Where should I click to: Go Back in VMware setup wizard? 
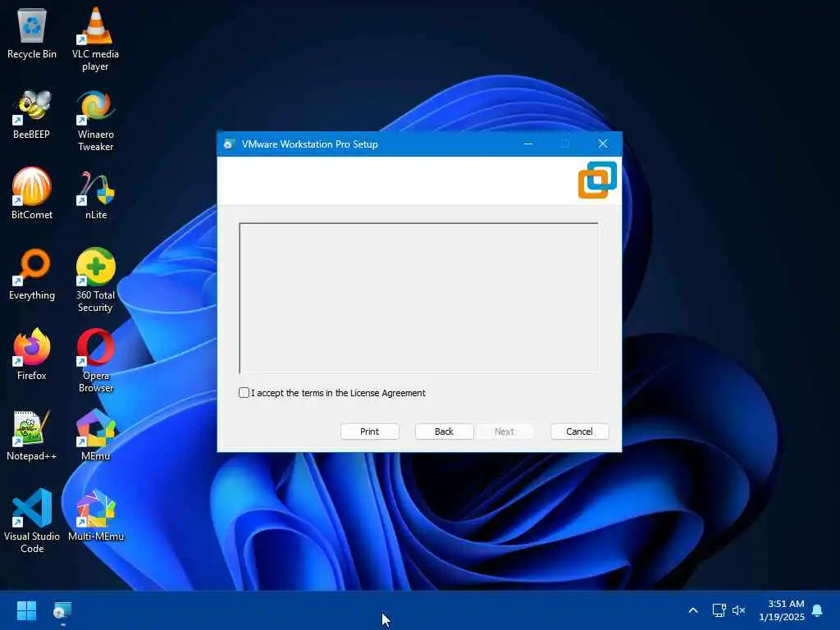(x=444, y=431)
